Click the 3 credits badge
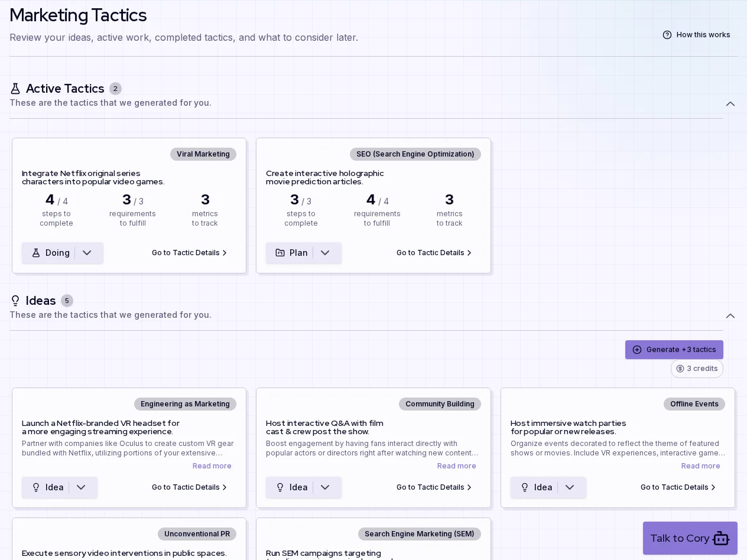Image resolution: width=747 pixels, height=560 pixels. pos(697,369)
